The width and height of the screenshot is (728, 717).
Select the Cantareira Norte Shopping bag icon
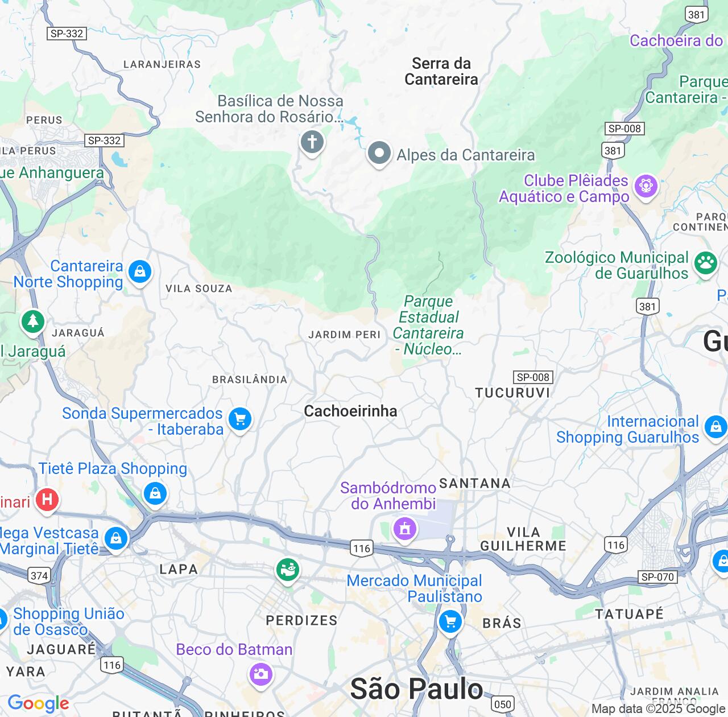click(x=140, y=272)
